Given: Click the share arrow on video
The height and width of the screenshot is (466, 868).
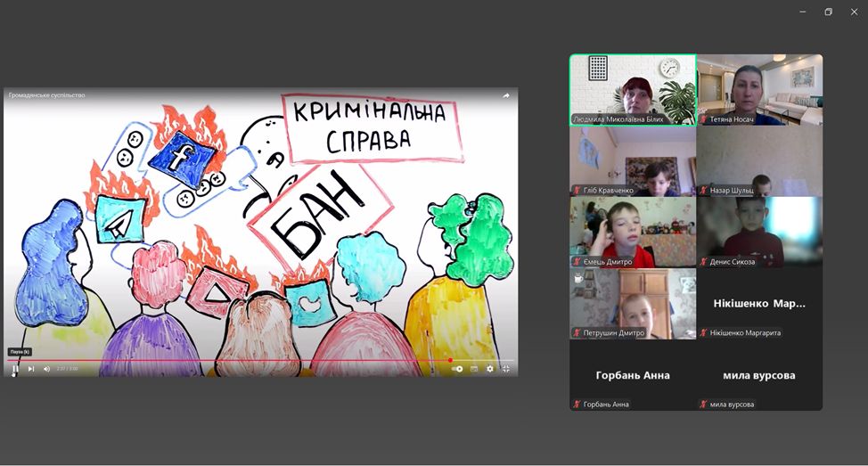Looking at the screenshot, I should point(506,95).
